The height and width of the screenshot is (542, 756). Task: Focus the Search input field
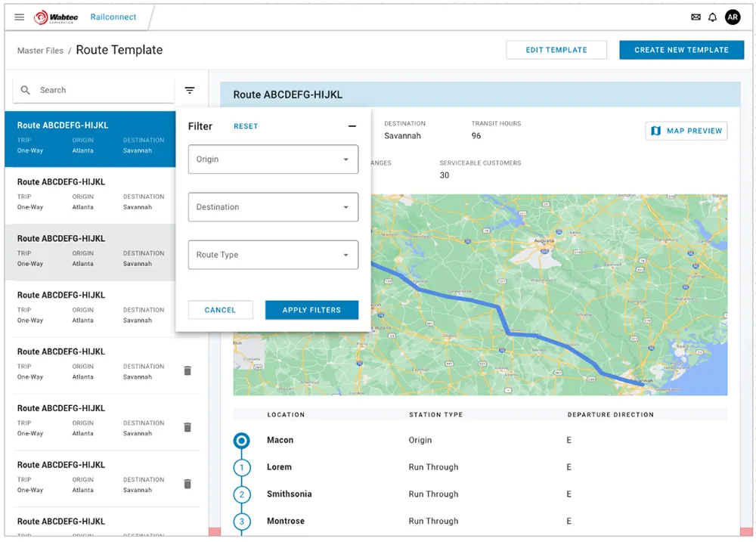pyautogui.click(x=94, y=90)
